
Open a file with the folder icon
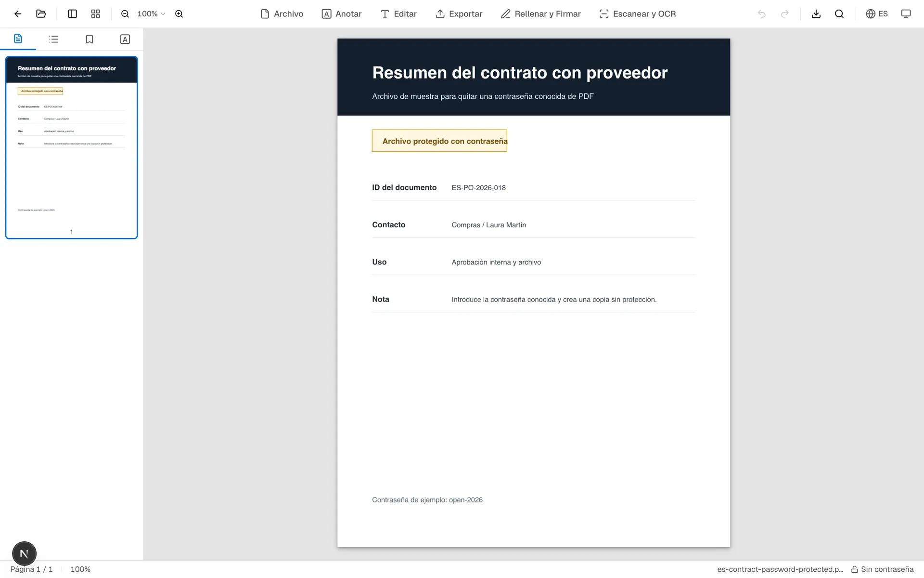[x=41, y=14]
